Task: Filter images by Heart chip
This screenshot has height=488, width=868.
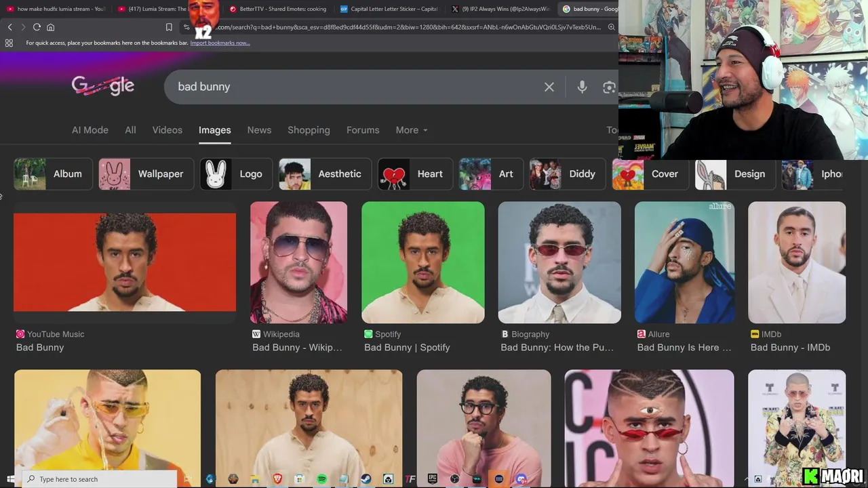Action: 415,174
